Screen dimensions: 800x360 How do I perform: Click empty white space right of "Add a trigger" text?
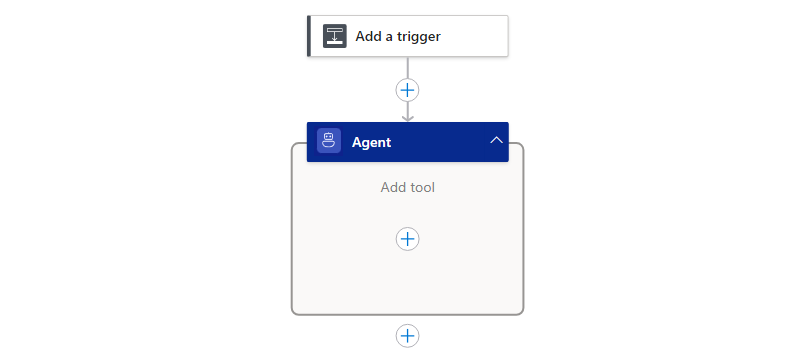point(472,36)
